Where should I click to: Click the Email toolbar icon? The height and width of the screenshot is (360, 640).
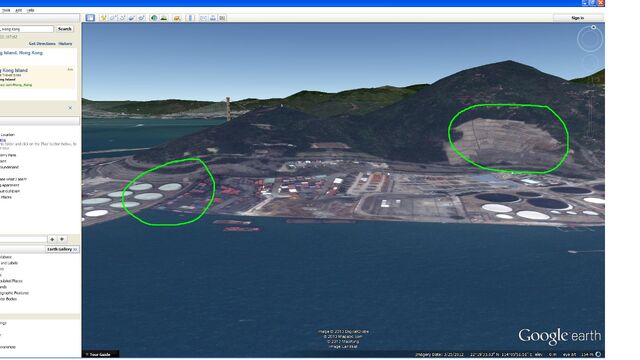tap(203, 18)
